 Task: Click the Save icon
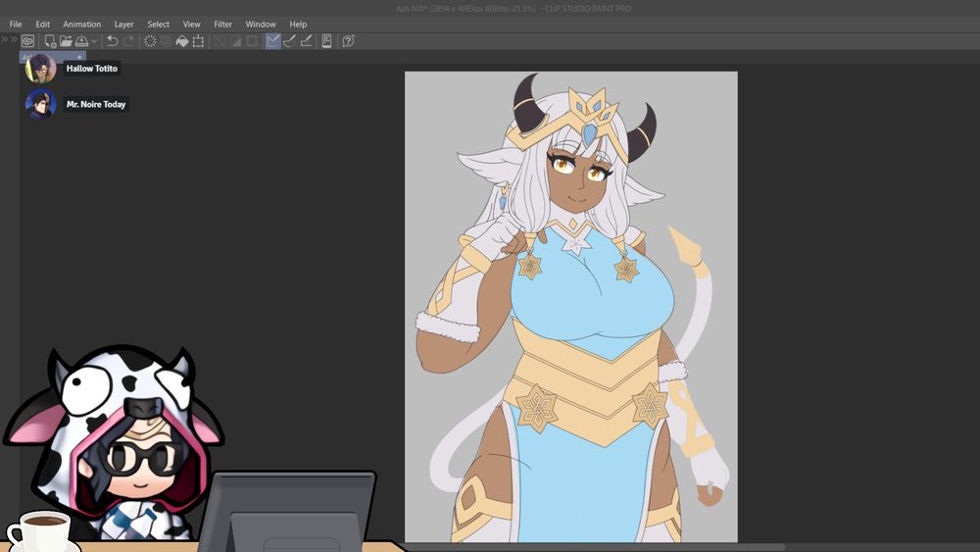[x=82, y=41]
